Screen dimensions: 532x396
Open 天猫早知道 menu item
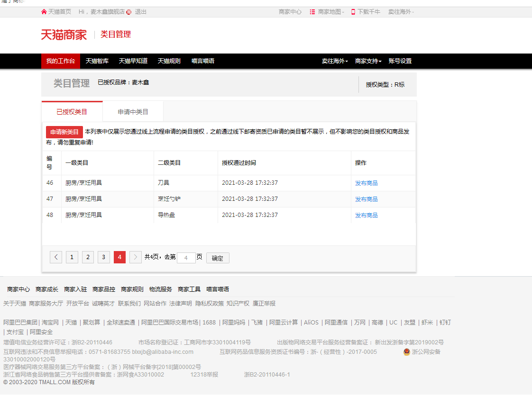click(x=133, y=61)
